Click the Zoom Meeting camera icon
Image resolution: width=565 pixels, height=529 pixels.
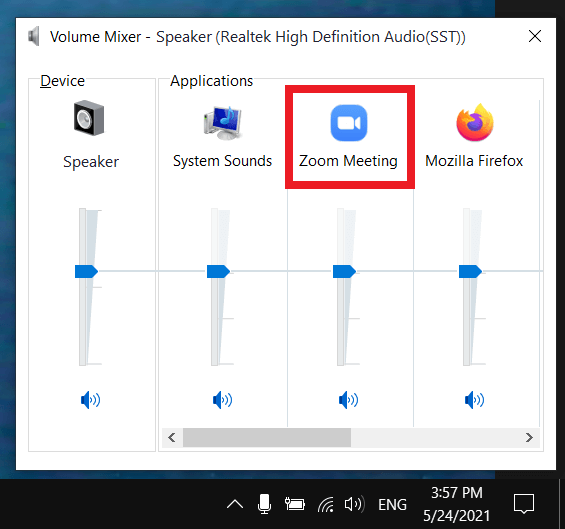point(349,123)
